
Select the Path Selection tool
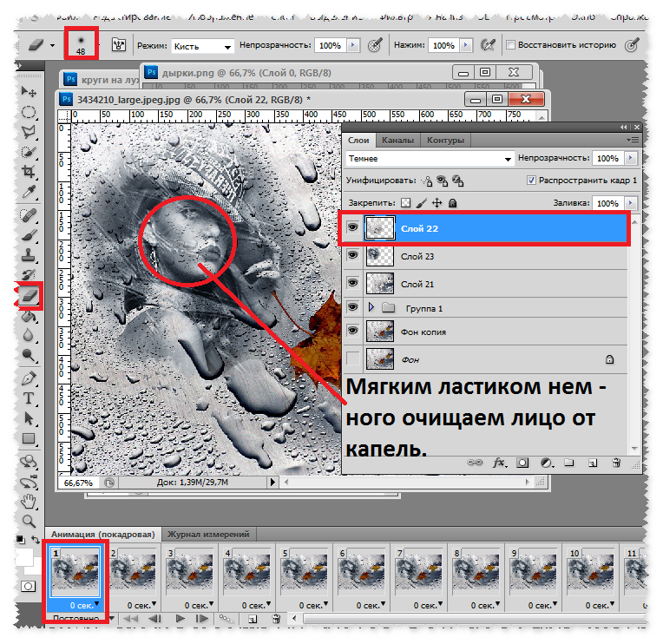tap(29, 418)
